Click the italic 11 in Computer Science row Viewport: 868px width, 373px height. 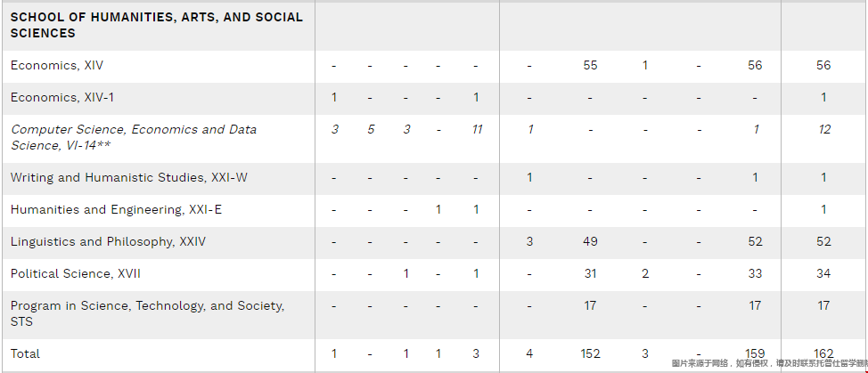pos(477,129)
